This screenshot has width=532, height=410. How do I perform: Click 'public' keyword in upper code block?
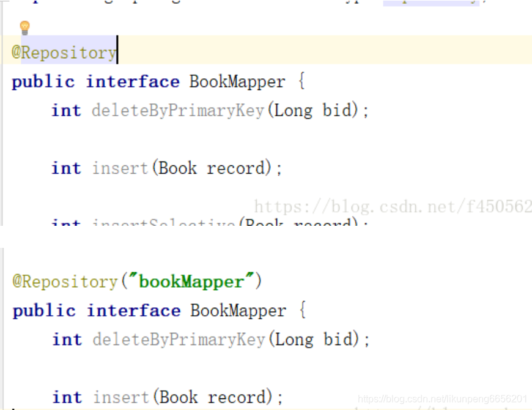(43, 82)
